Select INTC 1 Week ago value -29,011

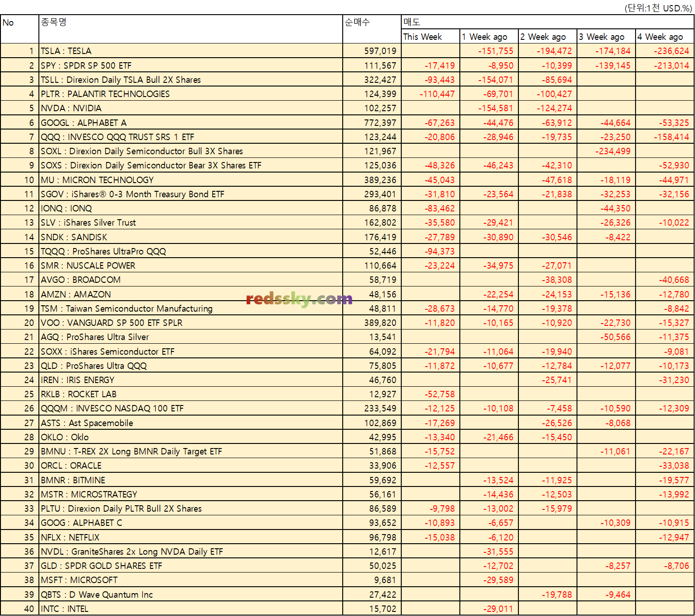[x=498, y=609]
